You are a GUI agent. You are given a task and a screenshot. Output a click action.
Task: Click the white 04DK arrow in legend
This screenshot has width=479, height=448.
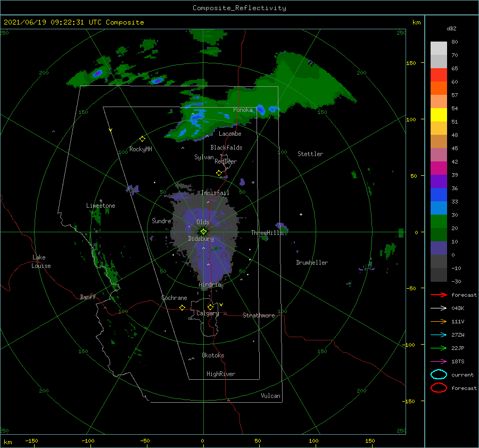tap(439, 308)
